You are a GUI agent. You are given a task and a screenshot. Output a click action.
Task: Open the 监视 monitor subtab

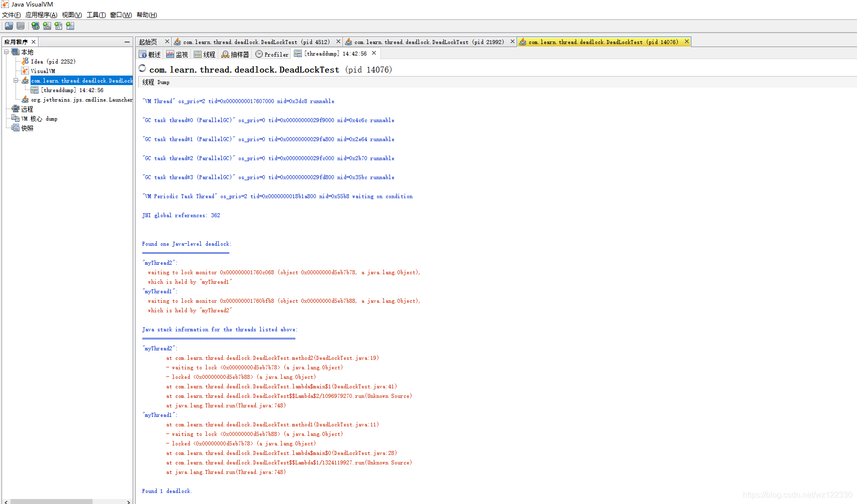(177, 54)
